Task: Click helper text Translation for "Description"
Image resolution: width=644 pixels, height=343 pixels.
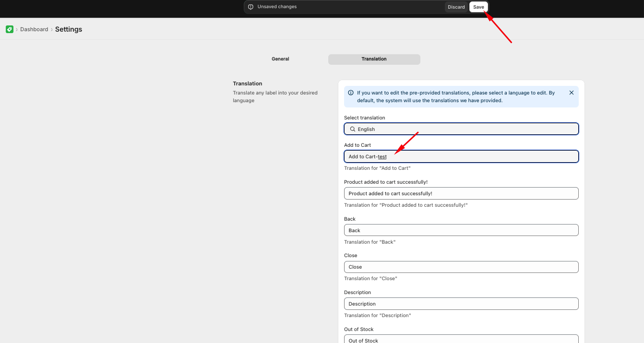Action: click(x=378, y=315)
